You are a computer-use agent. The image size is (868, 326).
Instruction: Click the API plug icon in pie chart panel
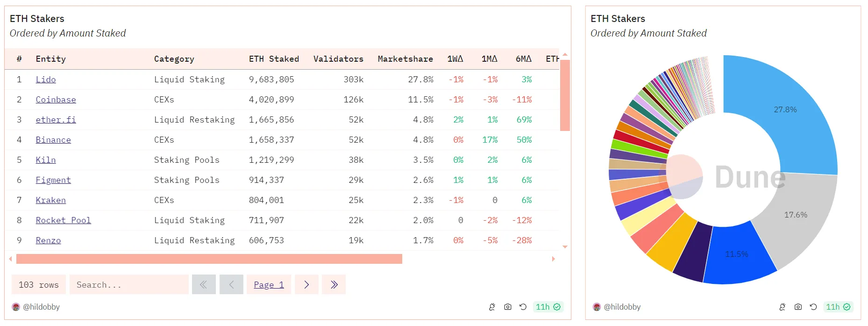pos(782,307)
